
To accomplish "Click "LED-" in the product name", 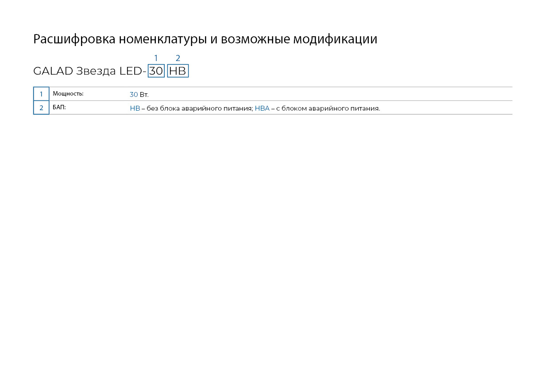I will coord(133,71).
